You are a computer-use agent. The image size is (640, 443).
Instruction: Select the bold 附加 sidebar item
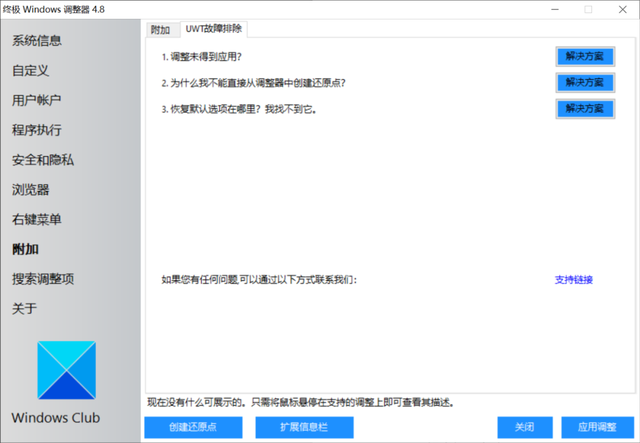coord(25,249)
